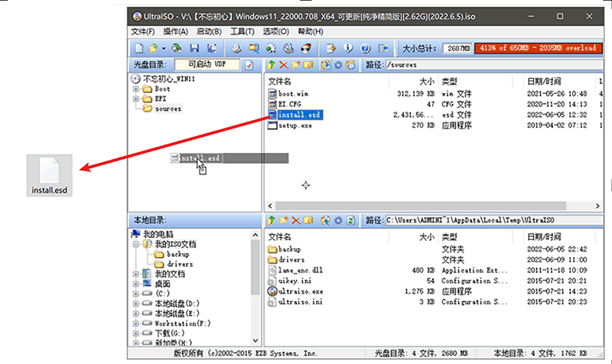Expand the (C:) drive node

(x=136, y=294)
